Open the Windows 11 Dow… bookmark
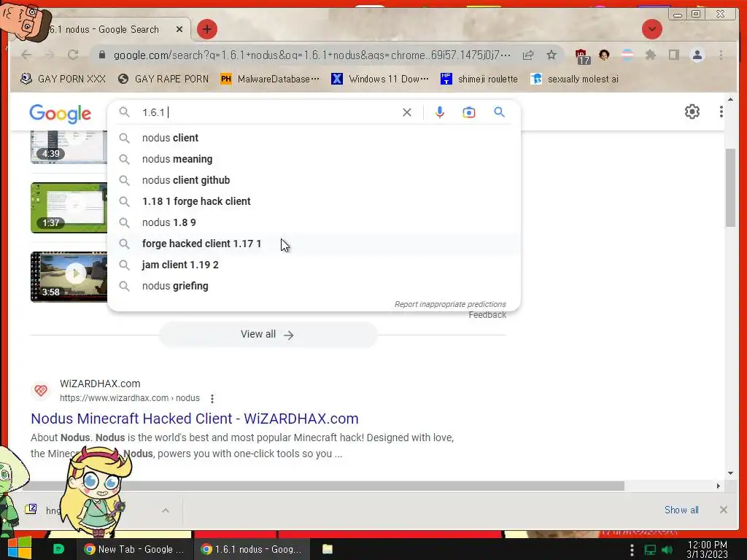The height and width of the screenshot is (560, 747). coord(379,79)
